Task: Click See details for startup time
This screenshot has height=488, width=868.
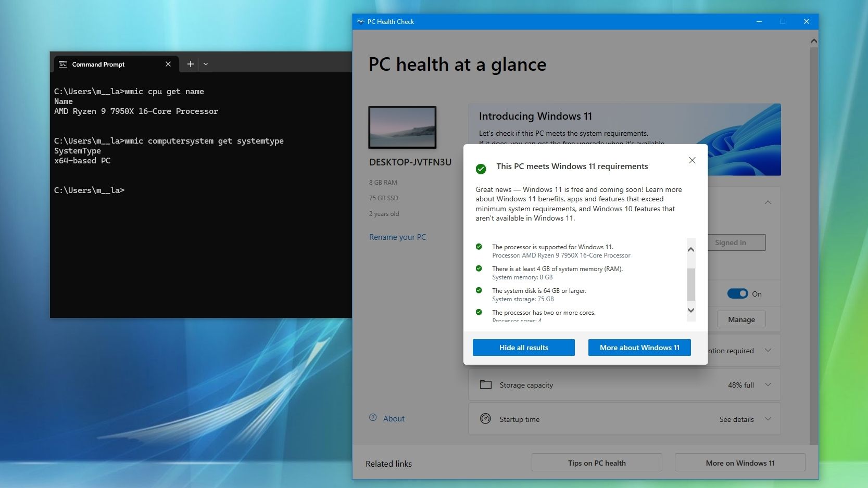Action: [x=737, y=419]
